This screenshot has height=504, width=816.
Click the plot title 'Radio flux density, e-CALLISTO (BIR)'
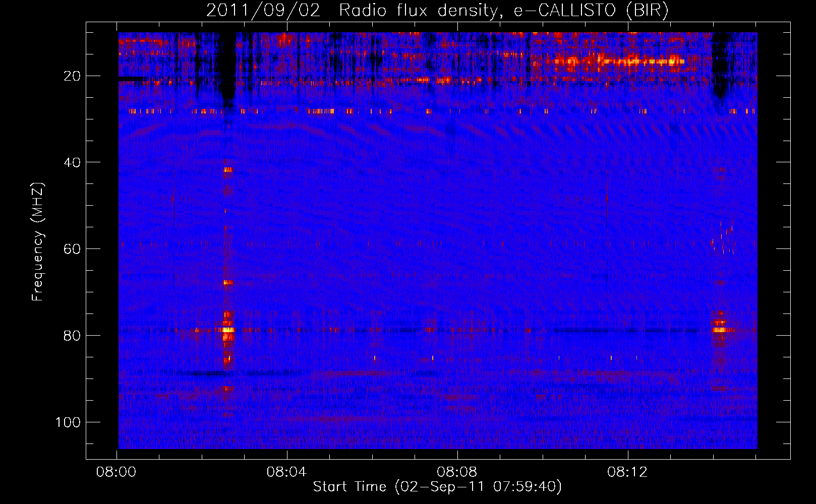[503, 11]
